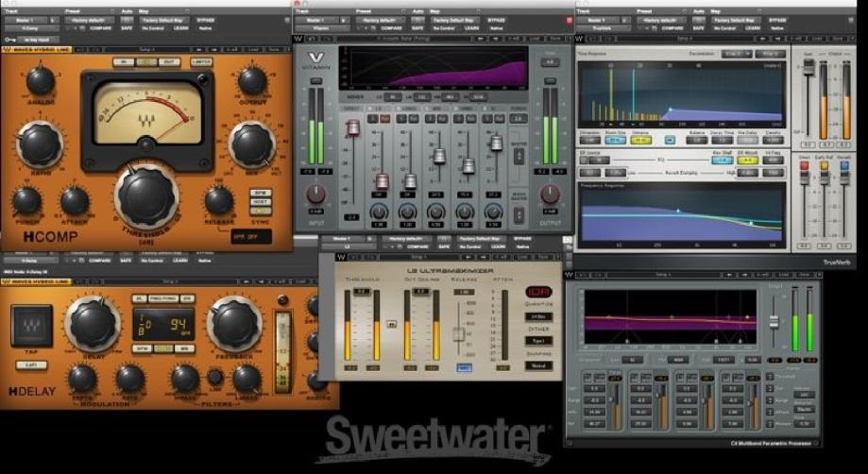868x474 pixels.
Task: Click the threshold link button in L2 Ultramaximizer
Action: pyautogui.click(x=392, y=324)
